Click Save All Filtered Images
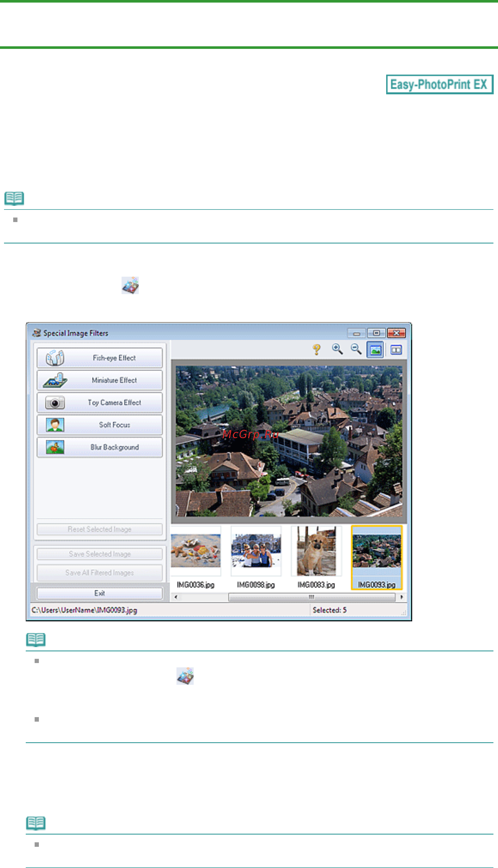 [100, 573]
